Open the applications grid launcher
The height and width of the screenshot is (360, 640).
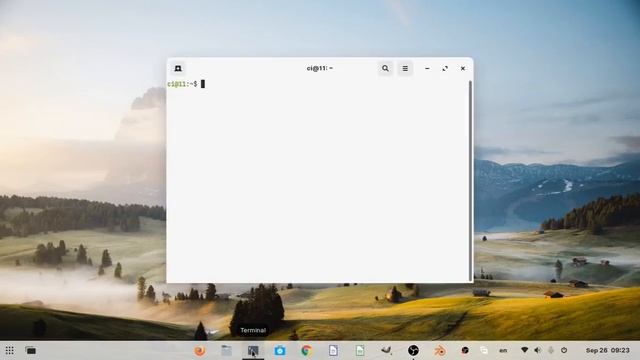point(9,351)
